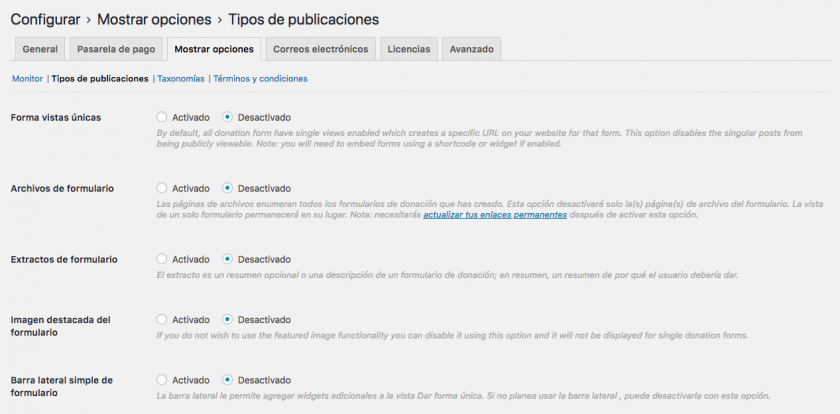Open the Correos electrónicos tab
This screenshot has height=414, width=840.
(x=322, y=49)
